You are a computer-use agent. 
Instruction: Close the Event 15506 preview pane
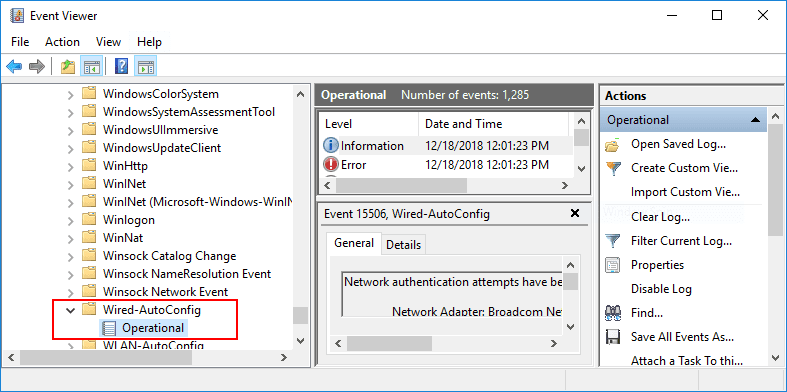click(575, 213)
